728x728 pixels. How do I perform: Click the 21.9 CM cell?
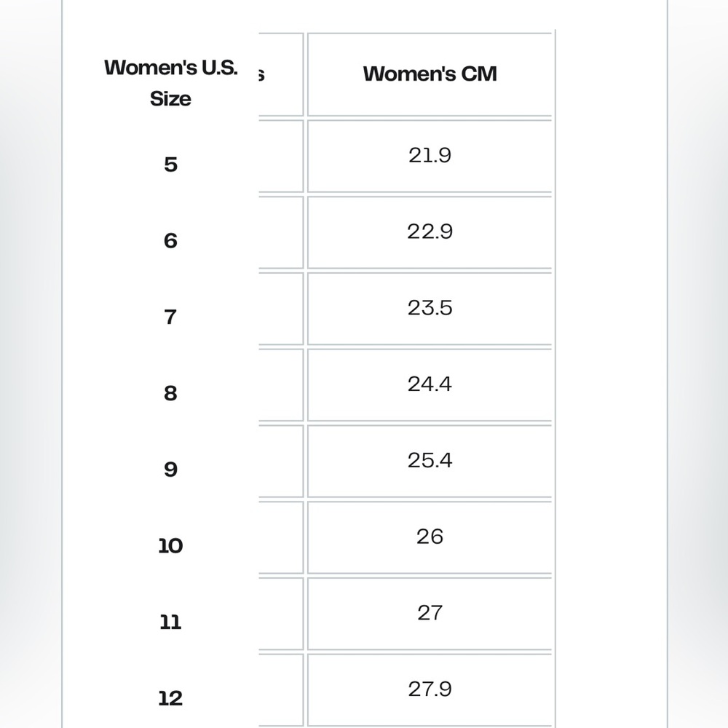430,156
